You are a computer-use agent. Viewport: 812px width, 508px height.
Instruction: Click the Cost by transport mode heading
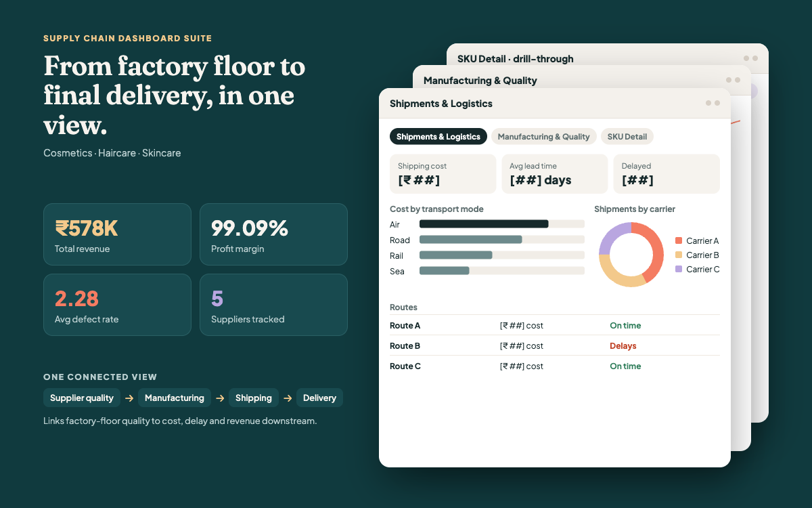[x=436, y=209]
